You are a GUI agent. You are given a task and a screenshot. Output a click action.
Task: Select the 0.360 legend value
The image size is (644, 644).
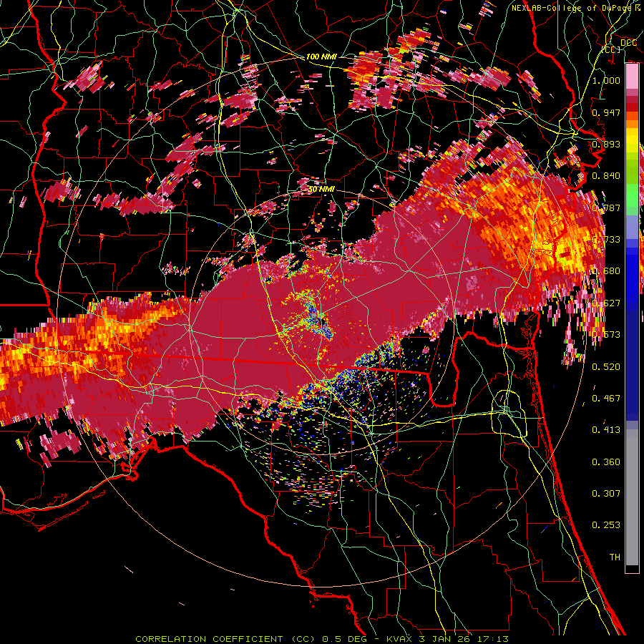(x=606, y=462)
